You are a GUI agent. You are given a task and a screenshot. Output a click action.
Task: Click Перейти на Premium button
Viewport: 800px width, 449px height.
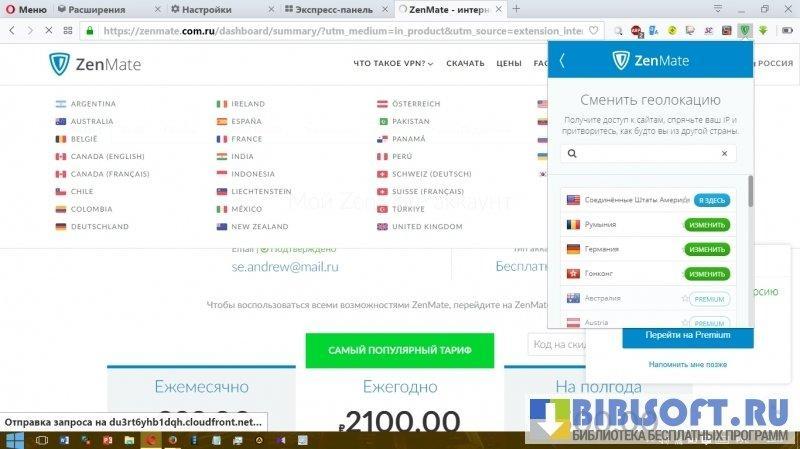point(688,336)
